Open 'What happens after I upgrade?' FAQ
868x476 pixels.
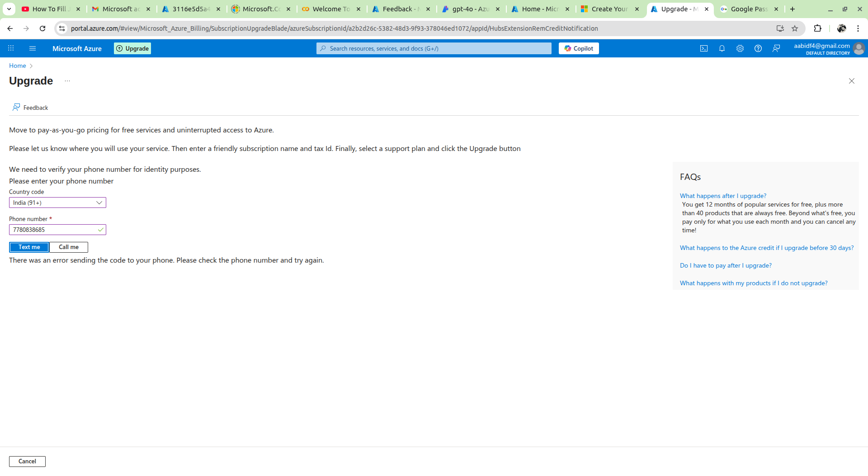pos(723,196)
